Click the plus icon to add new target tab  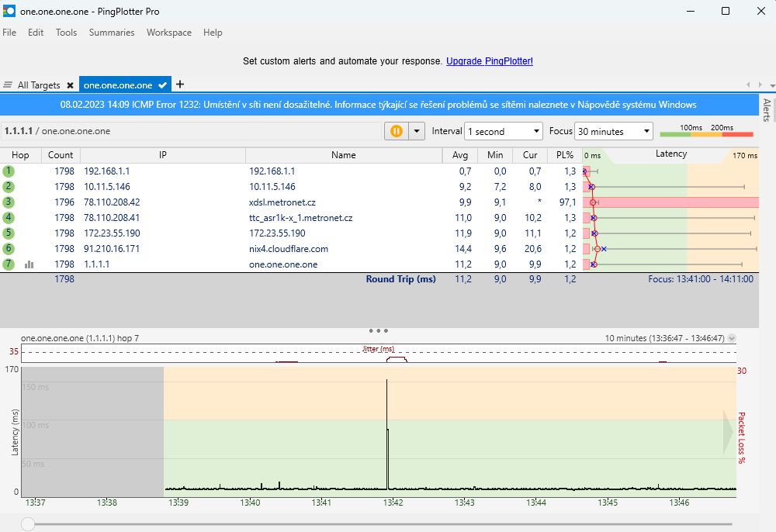[180, 85]
